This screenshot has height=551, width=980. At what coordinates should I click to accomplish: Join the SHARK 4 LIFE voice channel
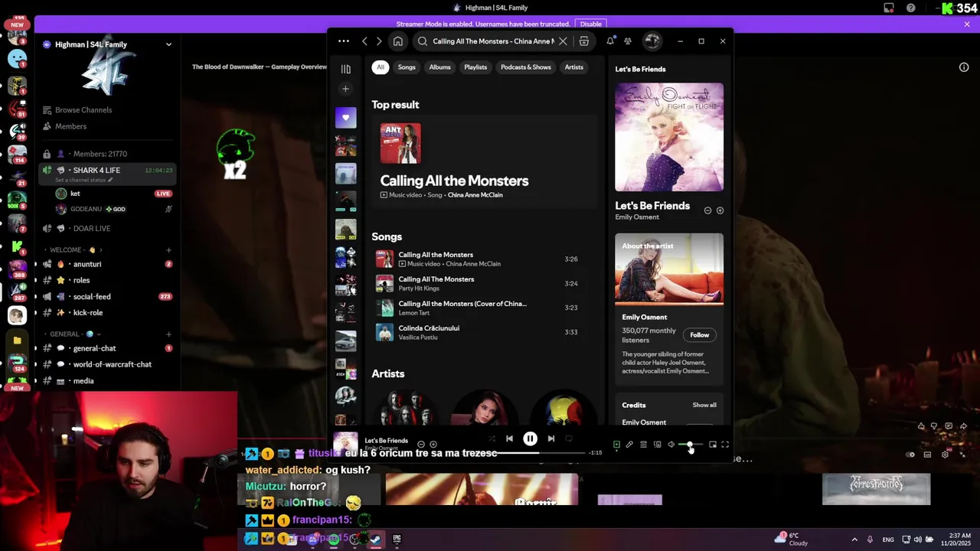[107, 170]
